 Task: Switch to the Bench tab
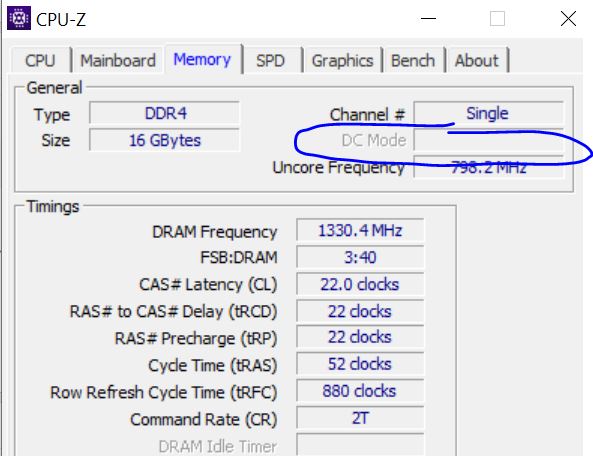(x=413, y=60)
